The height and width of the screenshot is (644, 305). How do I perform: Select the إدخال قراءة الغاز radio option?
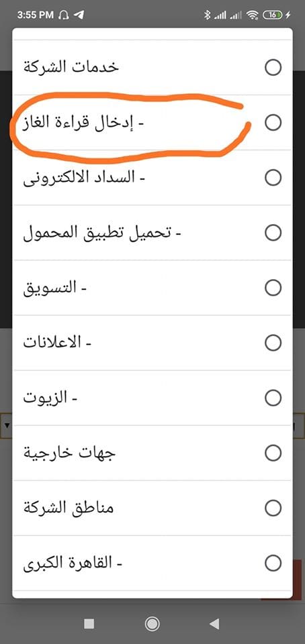(273, 122)
